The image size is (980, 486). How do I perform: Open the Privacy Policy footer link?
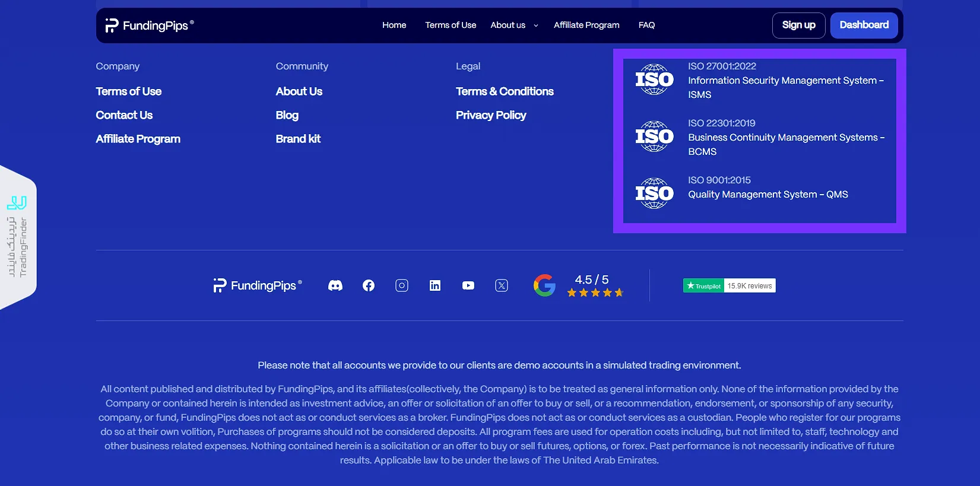pyautogui.click(x=491, y=115)
